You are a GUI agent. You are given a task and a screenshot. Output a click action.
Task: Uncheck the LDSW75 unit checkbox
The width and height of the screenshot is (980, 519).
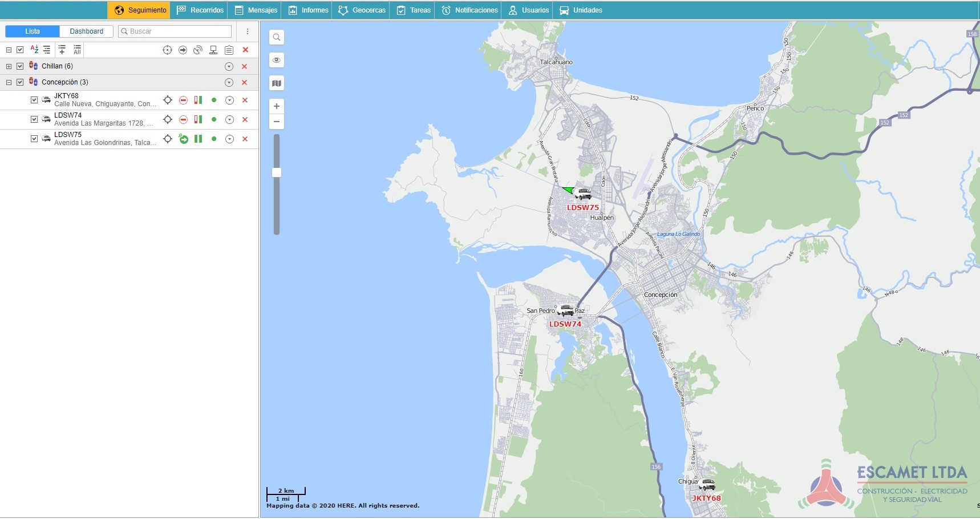click(x=34, y=139)
